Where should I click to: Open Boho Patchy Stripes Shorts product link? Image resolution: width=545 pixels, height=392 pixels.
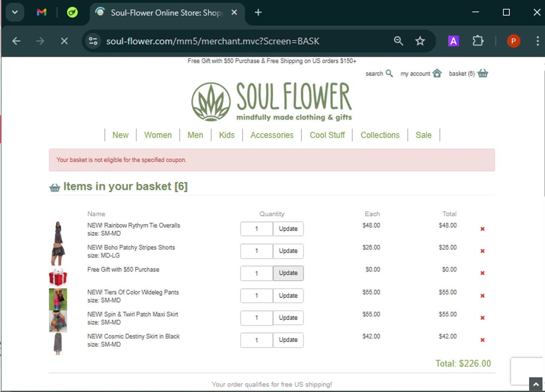[x=131, y=247]
